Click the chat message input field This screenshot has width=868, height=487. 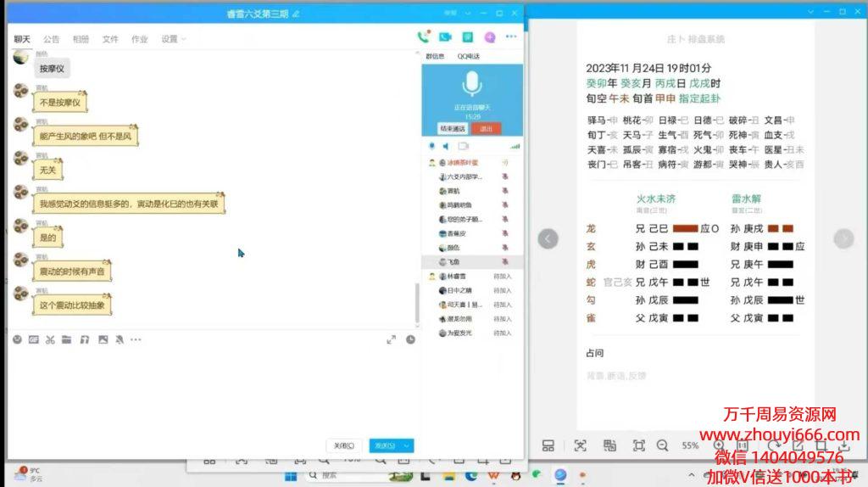(212, 390)
